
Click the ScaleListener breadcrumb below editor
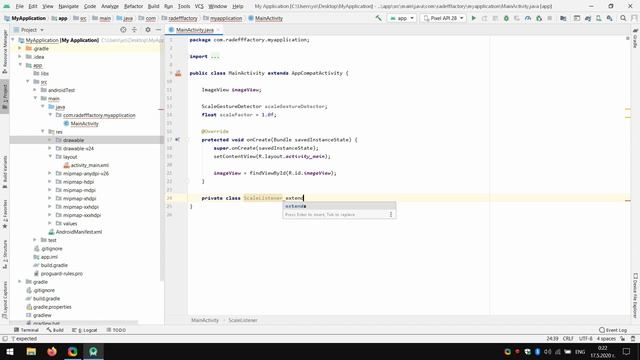pos(243,320)
